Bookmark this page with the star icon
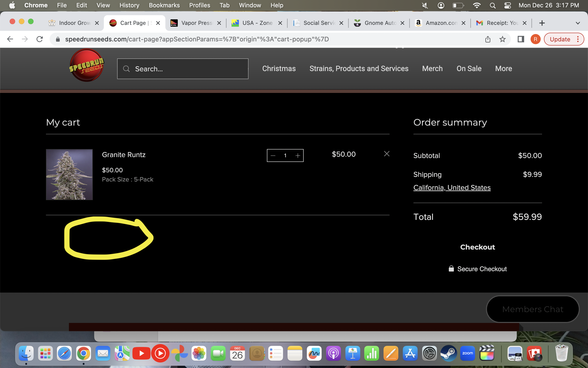Image resolution: width=588 pixels, height=368 pixels. point(503,39)
